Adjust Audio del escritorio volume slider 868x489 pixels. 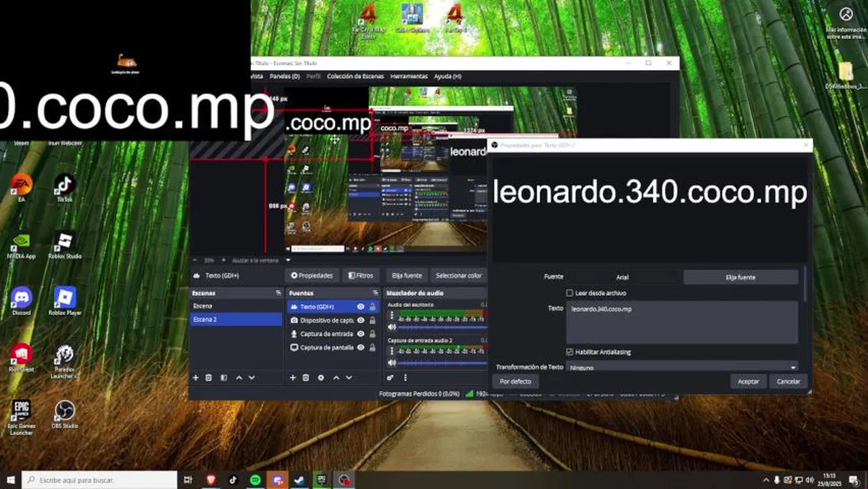coord(443,327)
